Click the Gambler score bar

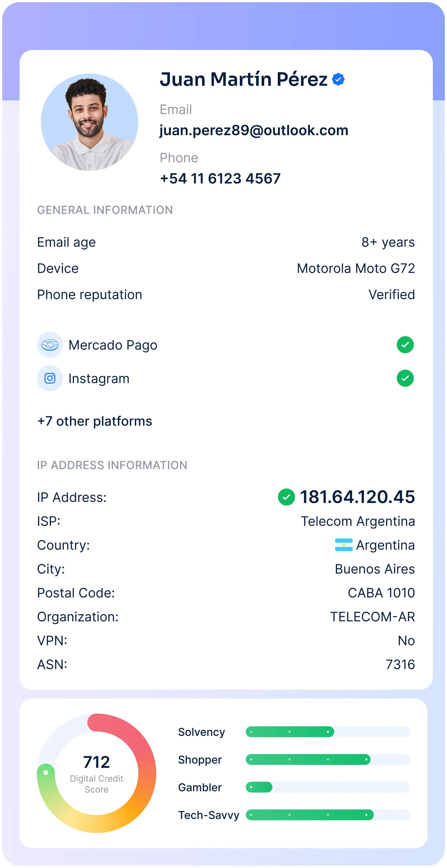coord(328,787)
